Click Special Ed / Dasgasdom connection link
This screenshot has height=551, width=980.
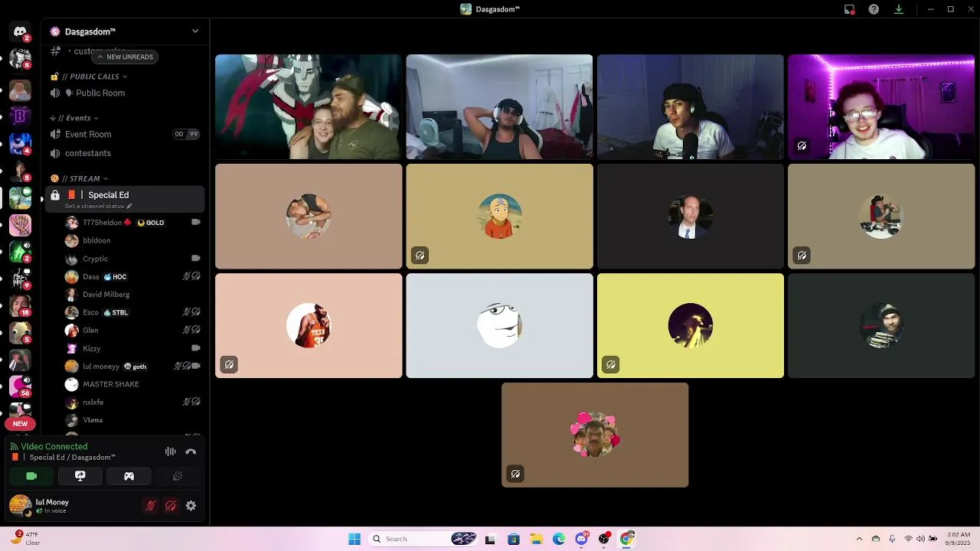[x=72, y=458]
